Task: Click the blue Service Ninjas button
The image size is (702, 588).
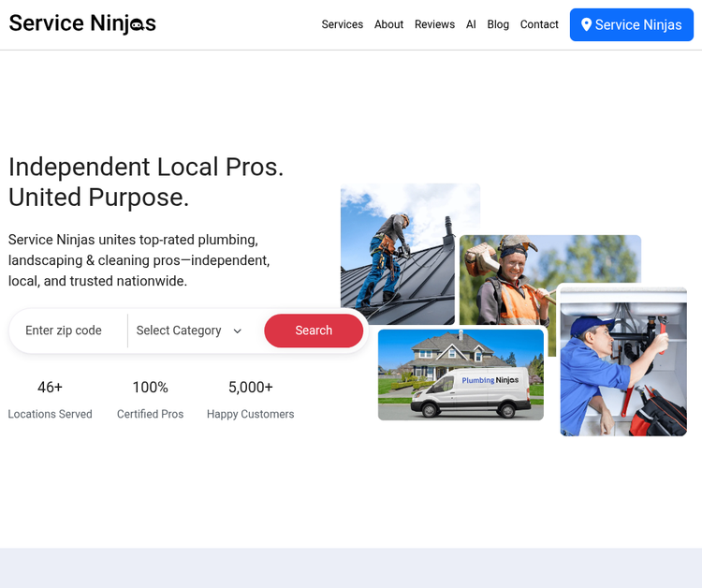Action: coord(631,24)
